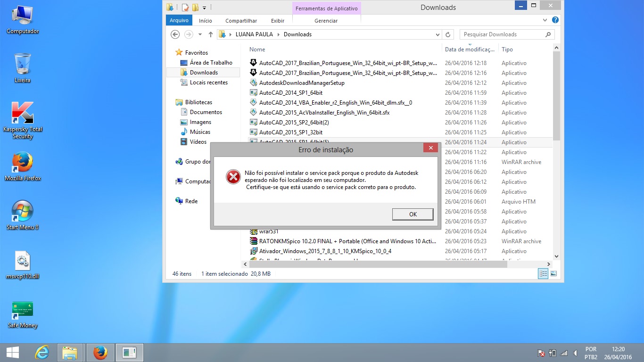Image resolution: width=644 pixels, height=362 pixels.
Task: Click the horizontal scrollbar right arrow
Action: coord(548,264)
